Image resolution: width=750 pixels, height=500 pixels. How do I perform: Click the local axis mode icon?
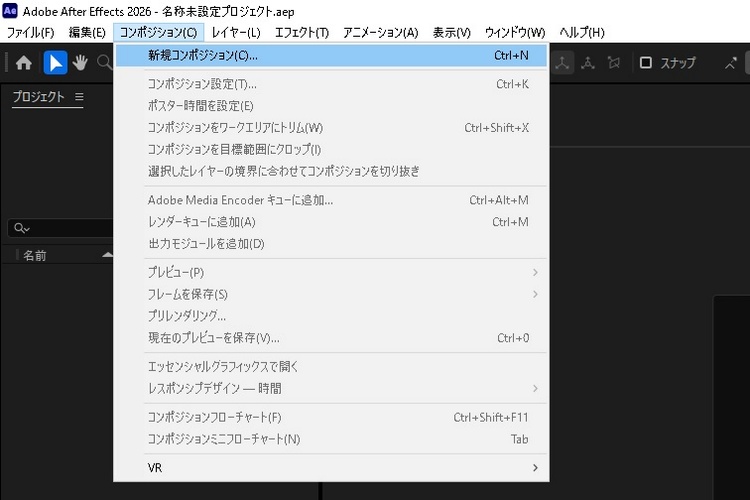click(562, 63)
